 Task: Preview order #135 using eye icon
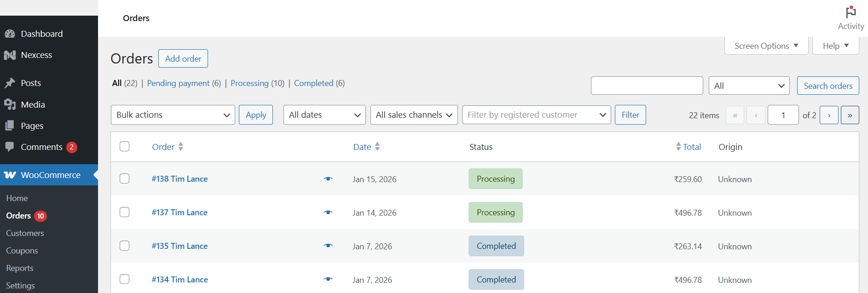pos(328,246)
